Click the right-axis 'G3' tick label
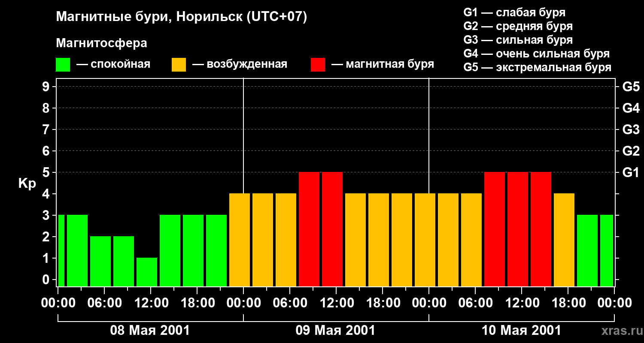This screenshot has width=644, height=343. pos(631,129)
